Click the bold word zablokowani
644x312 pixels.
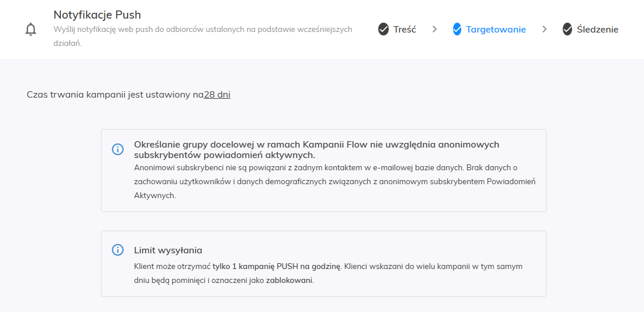[289, 281]
